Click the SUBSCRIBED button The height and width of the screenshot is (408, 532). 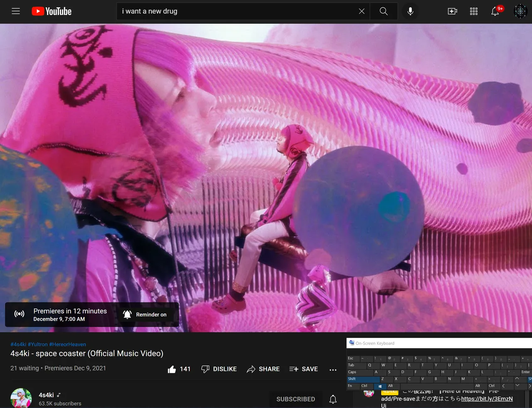296,399
